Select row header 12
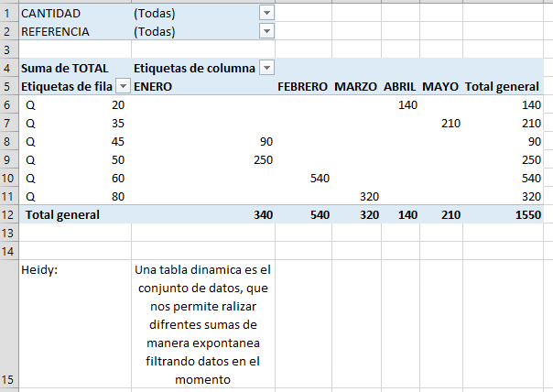The image size is (553, 392). 9,215
